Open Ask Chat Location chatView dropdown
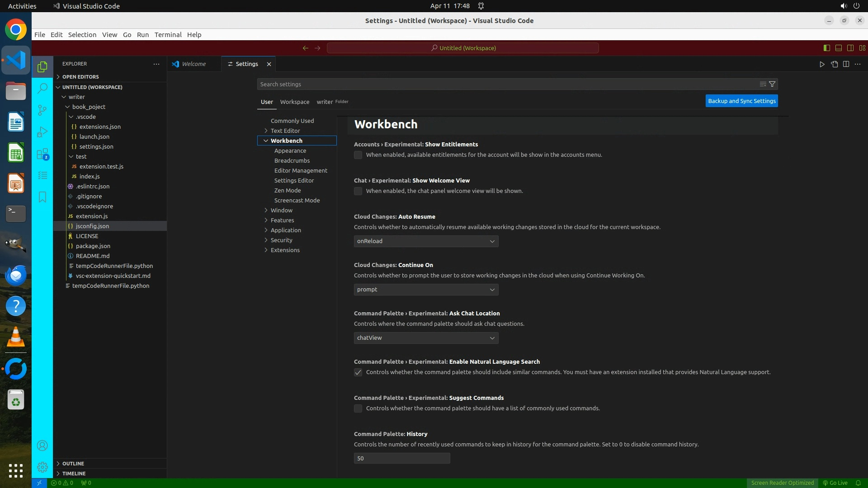868x488 pixels. pyautogui.click(x=426, y=338)
